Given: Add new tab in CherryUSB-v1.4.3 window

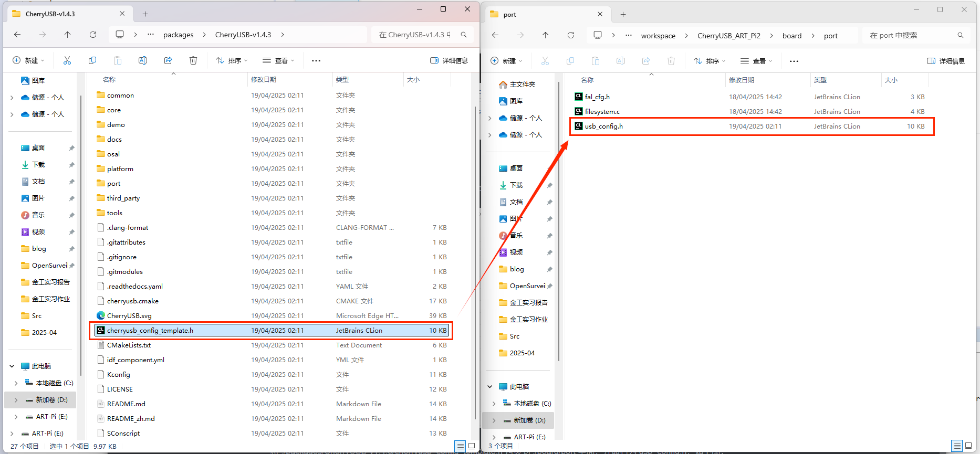Looking at the screenshot, I should coord(145,14).
